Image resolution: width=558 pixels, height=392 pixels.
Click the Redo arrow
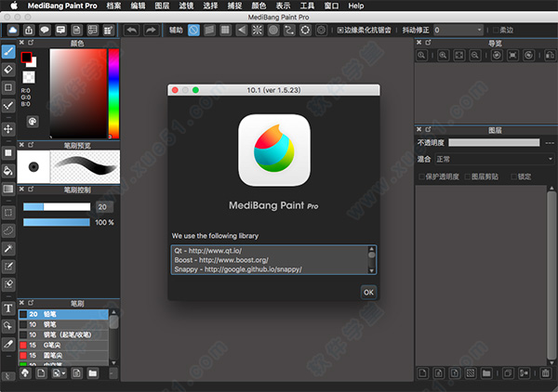click(151, 31)
